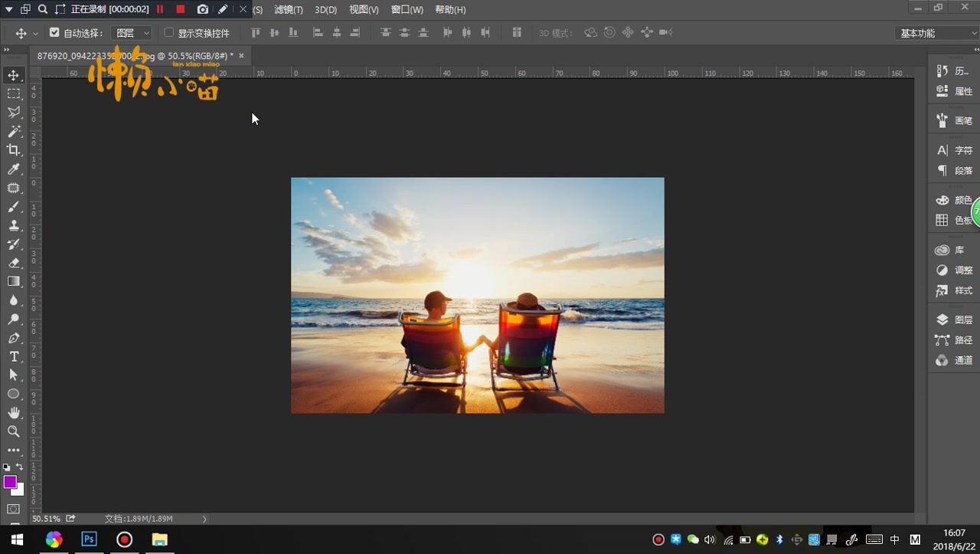Image resolution: width=980 pixels, height=554 pixels.
Task: Open the 图层 auto-select dropdown
Action: pos(132,33)
